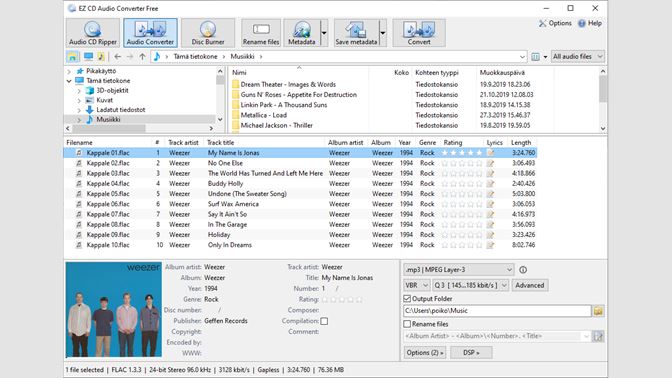Sort tracks by Length column

[x=521, y=143]
